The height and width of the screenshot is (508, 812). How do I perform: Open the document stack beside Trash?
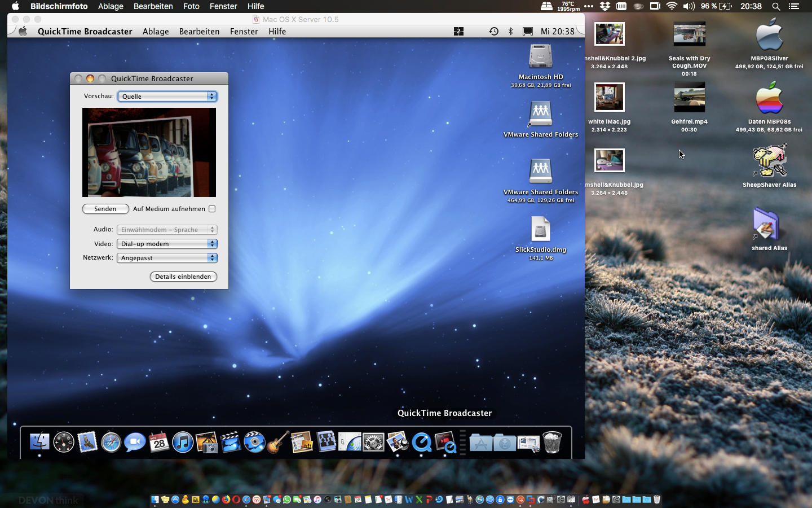click(528, 443)
